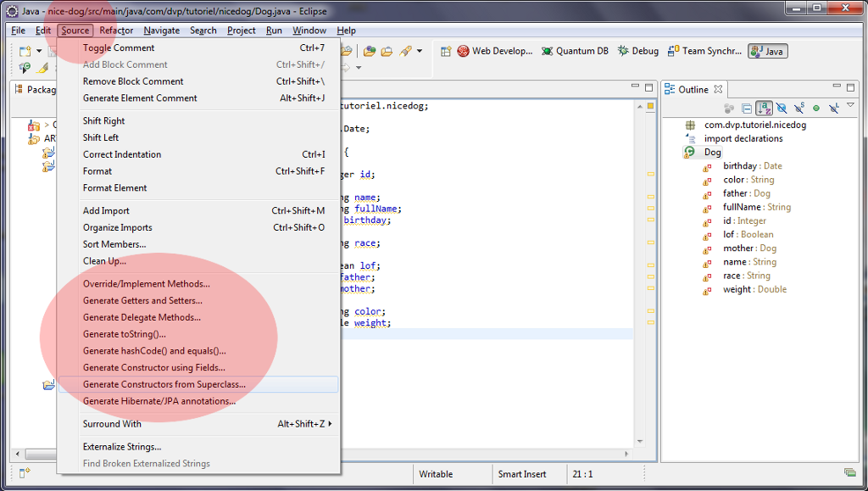The image size is (868, 491).
Task: Click the Open Perspective icon
Action: (x=446, y=51)
